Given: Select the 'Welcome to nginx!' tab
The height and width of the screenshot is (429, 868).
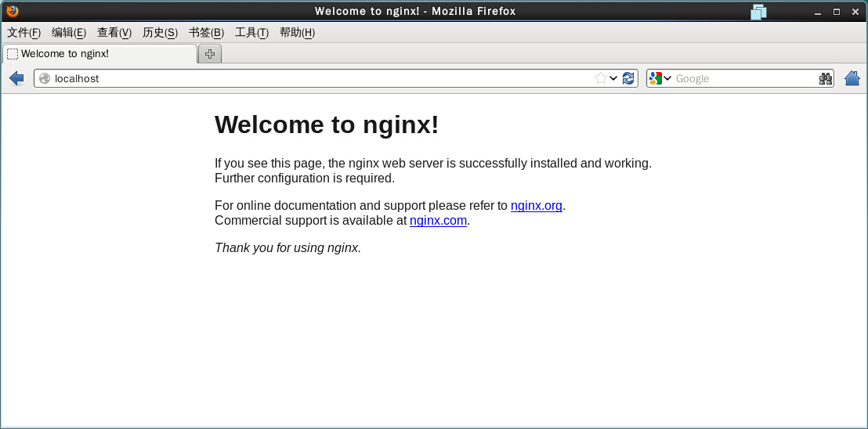Looking at the screenshot, I should (x=99, y=53).
